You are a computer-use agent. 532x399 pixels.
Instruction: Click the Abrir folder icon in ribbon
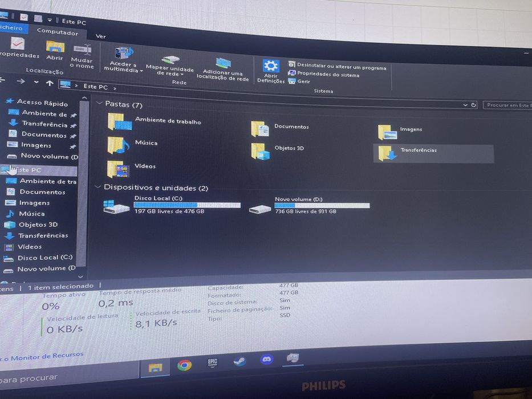tap(55, 51)
